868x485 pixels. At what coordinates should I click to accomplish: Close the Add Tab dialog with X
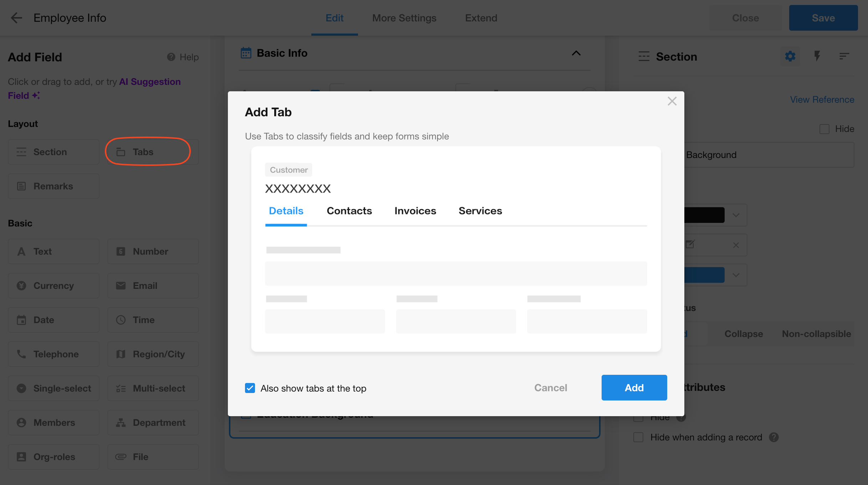(x=672, y=101)
